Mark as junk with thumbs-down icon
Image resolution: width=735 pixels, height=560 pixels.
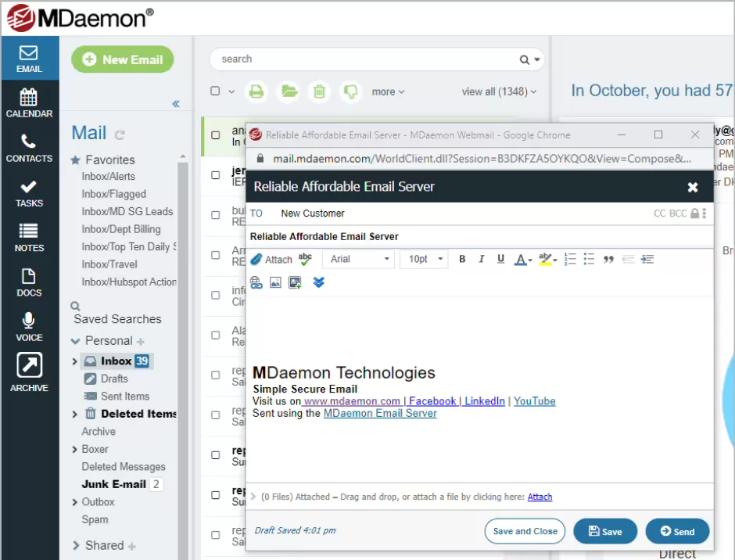point(350,92)
